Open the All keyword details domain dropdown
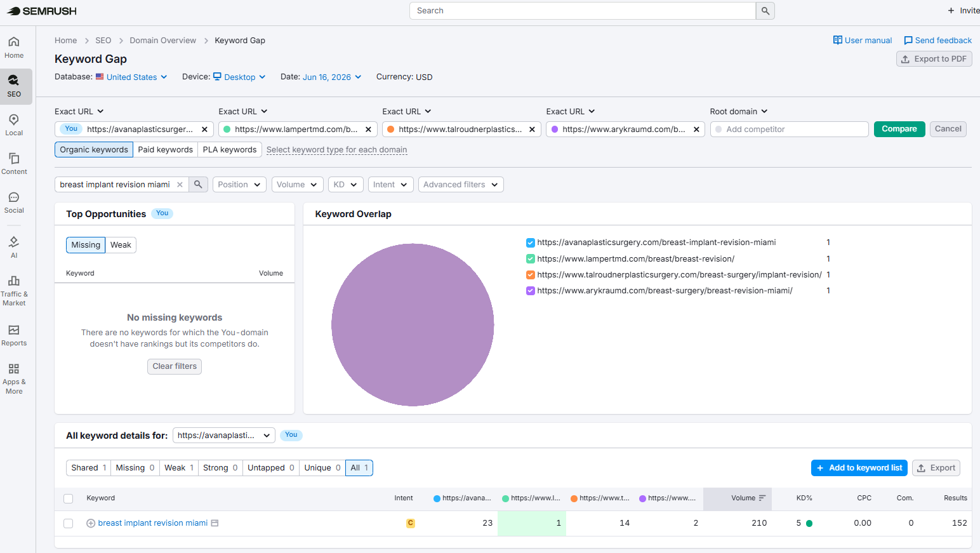The height and width of the screenshot is (553, 980). click(x=224, y=436)
